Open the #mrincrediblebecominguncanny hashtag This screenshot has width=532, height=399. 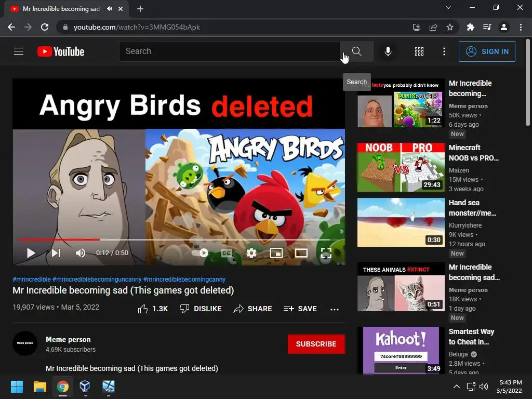[97, 279]
